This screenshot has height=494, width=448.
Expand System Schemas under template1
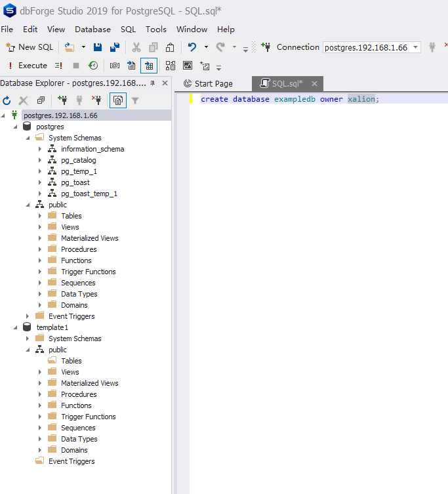tap(28, 339)
